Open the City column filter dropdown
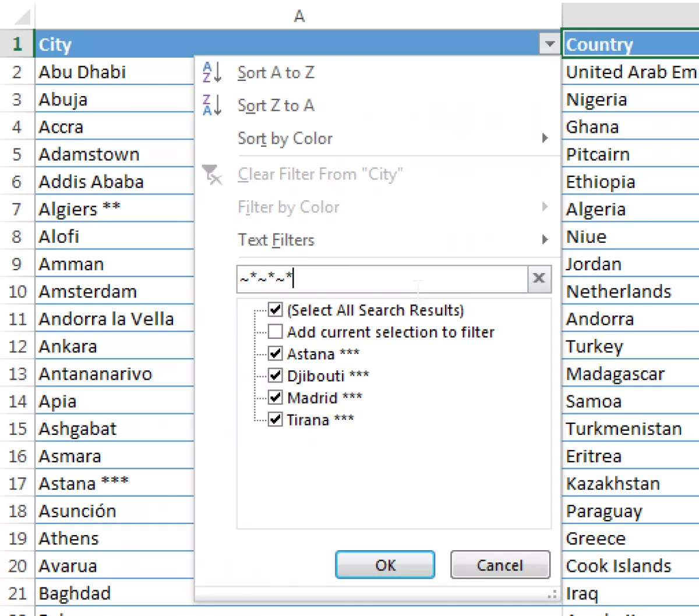The height and width of the screenshot is (616, 699). tap(549, 44)
